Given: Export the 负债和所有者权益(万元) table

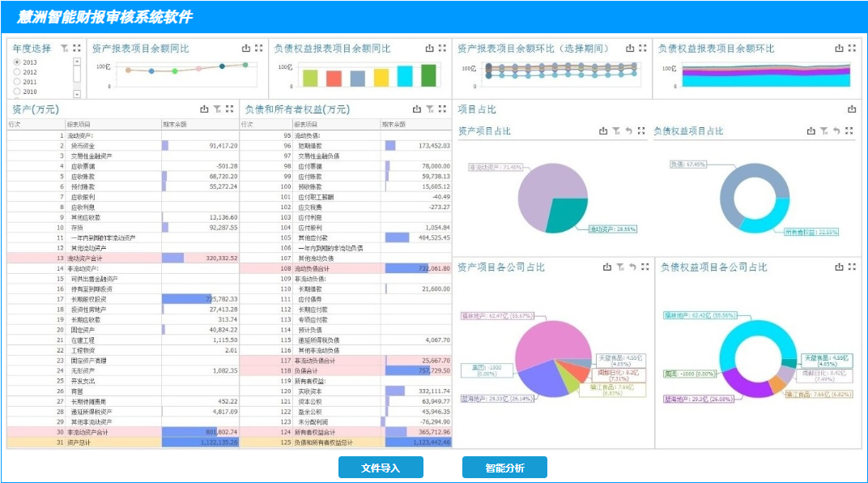Looking at the screenshot, I should tap(417, 109).
